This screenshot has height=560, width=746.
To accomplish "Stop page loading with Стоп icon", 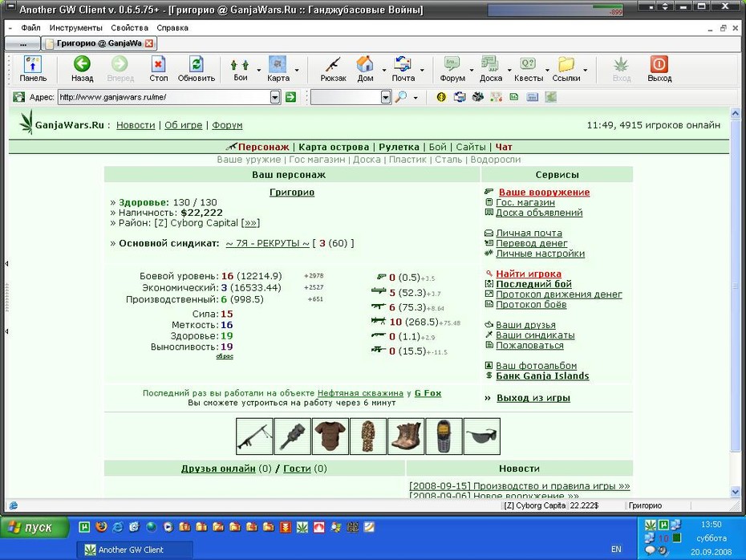I will (159, 68).
